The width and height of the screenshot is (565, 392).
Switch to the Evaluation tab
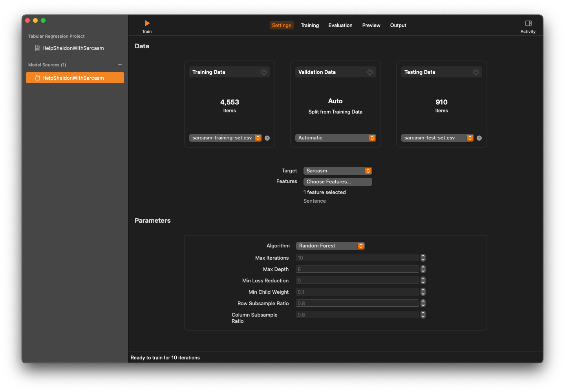click(340, 26)
